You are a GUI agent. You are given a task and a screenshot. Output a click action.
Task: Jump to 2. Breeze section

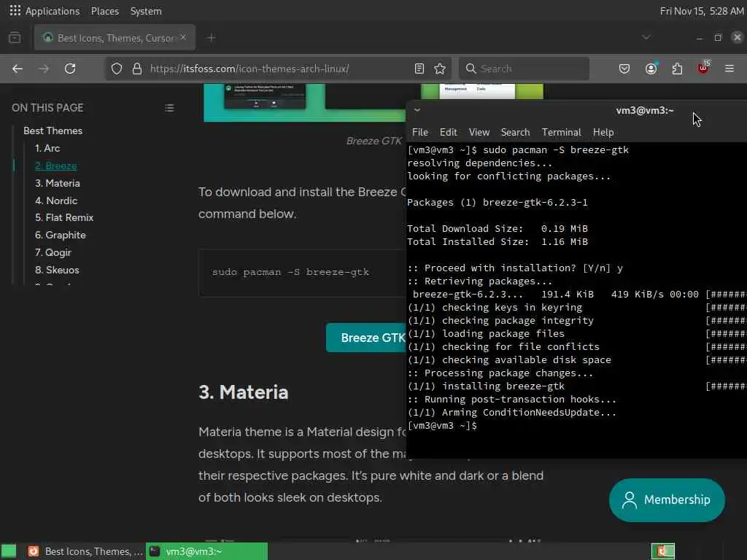tap(55, 166)
